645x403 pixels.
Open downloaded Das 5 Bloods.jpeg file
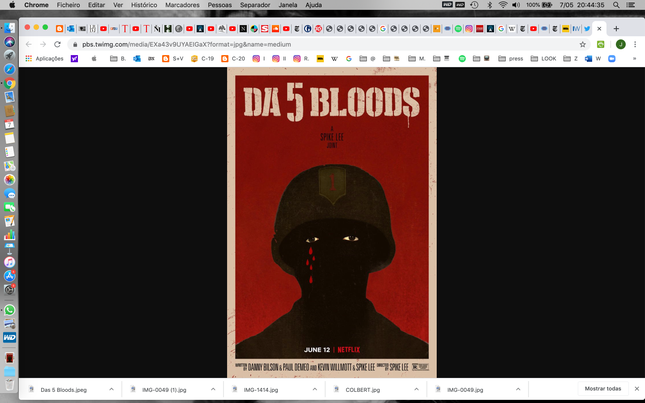pos(63,390)
